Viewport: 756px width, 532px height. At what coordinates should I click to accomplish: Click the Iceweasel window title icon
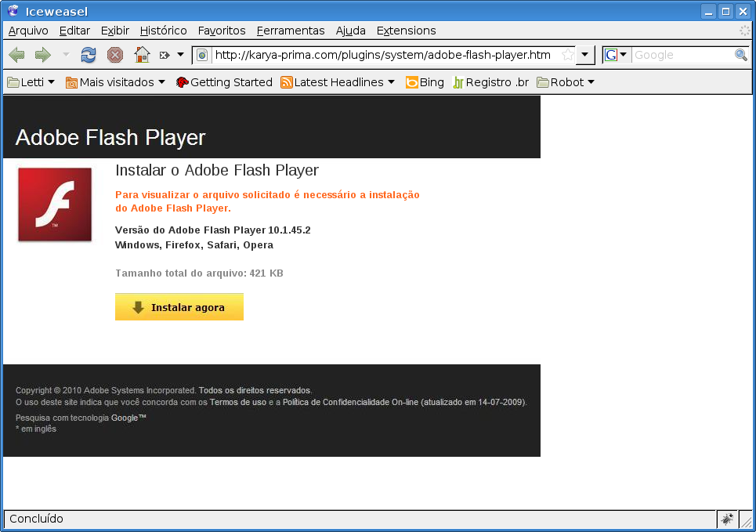click(13, 11)
